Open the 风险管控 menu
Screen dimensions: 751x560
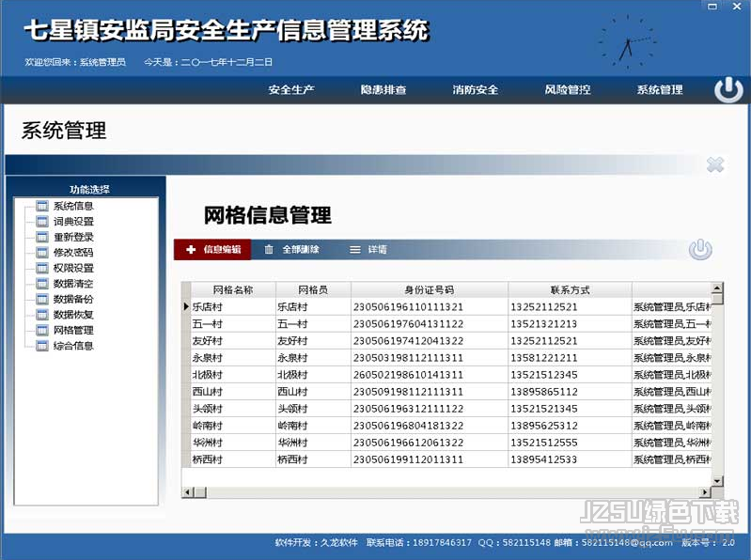click(x=568, y=89)
